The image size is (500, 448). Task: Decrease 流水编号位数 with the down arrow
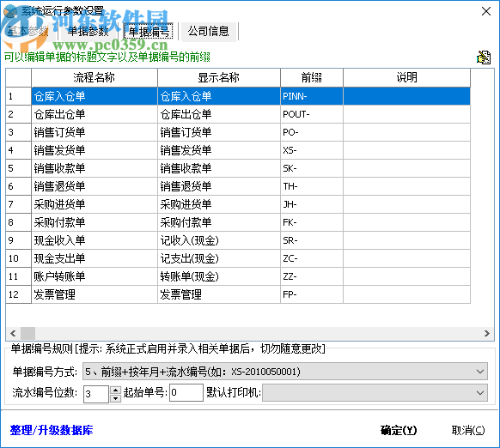115,398
